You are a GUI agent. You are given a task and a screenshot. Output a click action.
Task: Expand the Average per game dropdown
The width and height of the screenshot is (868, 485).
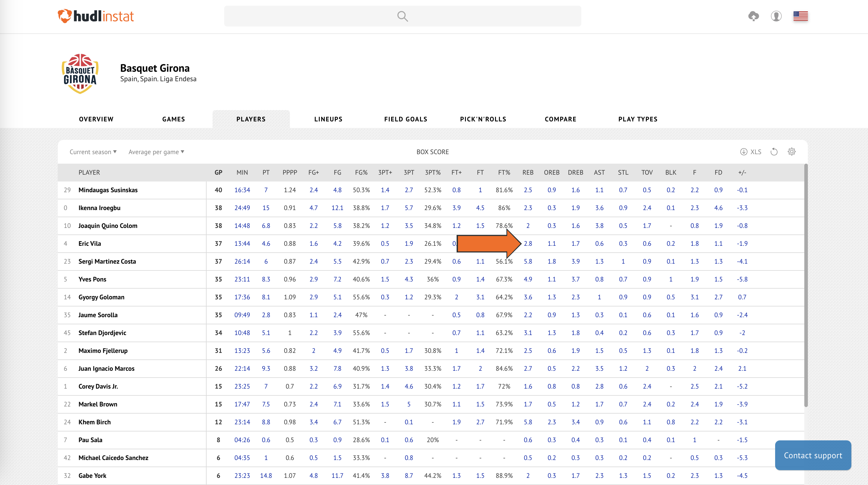tap(156, 152)
